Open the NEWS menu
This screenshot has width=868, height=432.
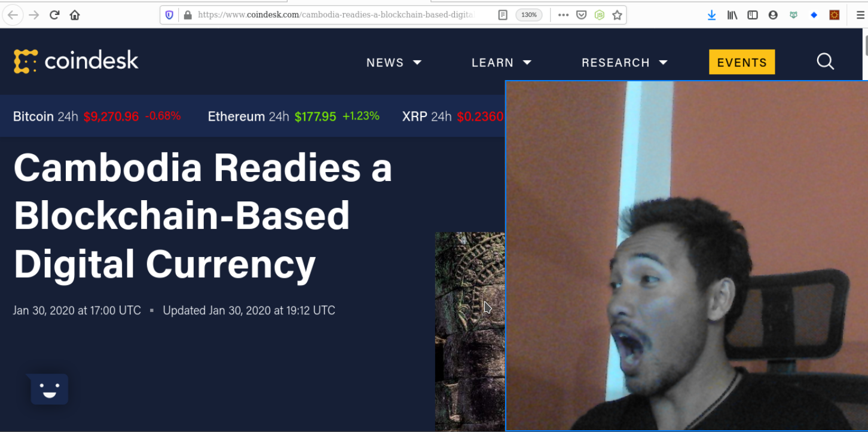385,63
